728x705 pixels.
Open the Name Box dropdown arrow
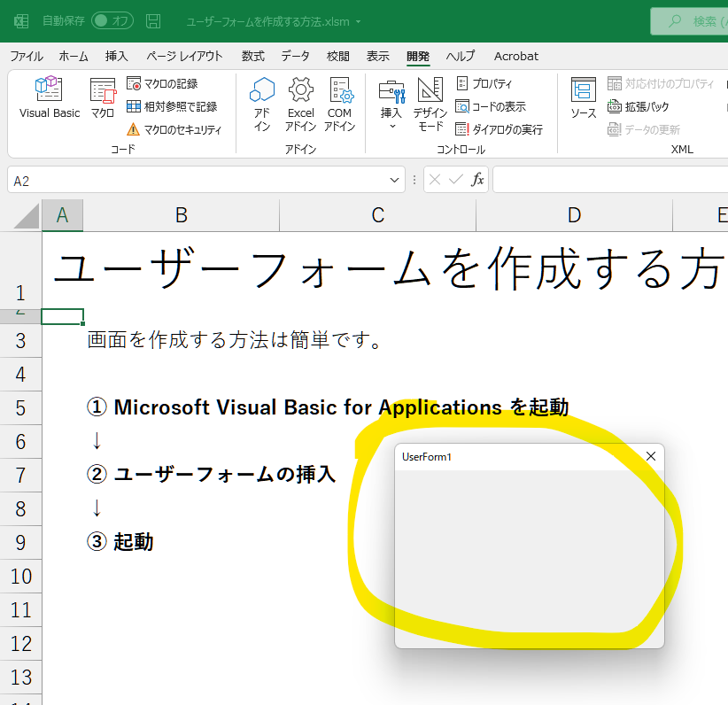[x=396, y=181]
